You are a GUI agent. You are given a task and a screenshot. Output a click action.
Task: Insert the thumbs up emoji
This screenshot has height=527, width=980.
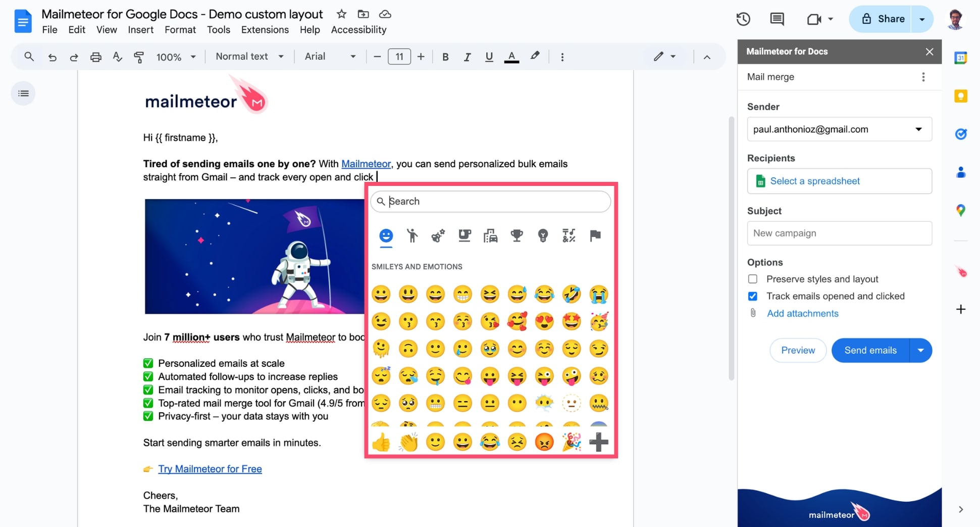(381, 442)
